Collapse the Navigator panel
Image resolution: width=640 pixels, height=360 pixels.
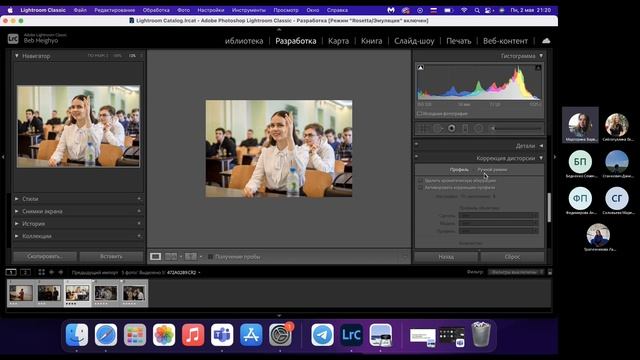(x=17, y=56)
